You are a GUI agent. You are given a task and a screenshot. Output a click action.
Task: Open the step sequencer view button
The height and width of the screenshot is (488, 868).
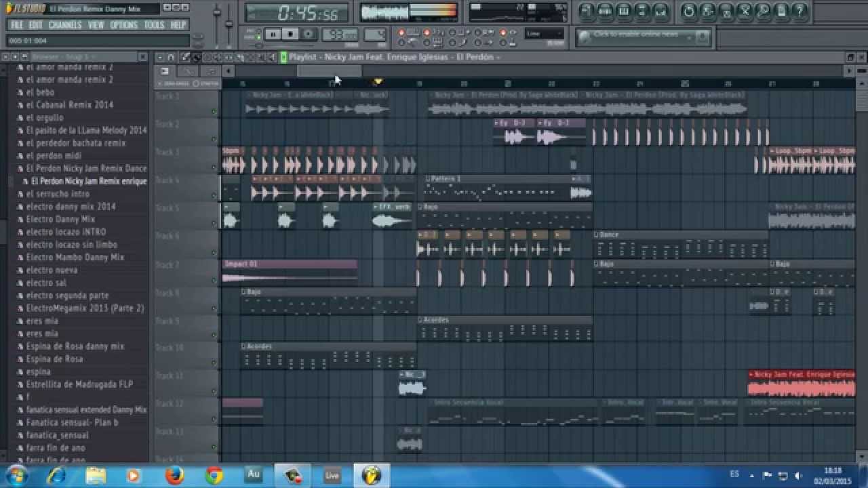[606, 10]
